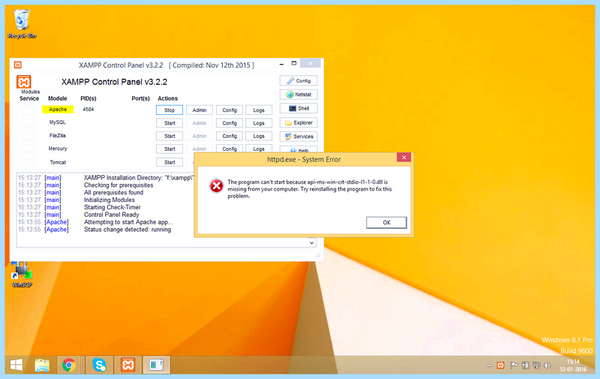This screenshot has height=379, width=600.
Task: Click the taskbar clock showing date
Action: click(x=573, y=366)
